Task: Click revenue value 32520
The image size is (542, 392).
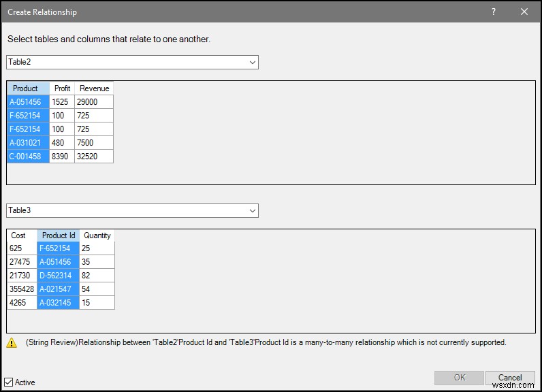Action: click(x=94, y=156)
